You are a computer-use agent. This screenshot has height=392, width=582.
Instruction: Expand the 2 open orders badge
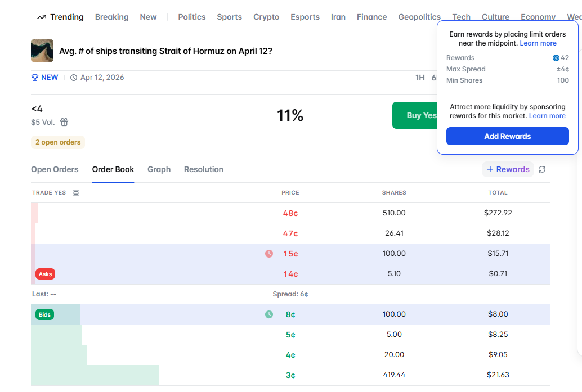coord(58,142)
